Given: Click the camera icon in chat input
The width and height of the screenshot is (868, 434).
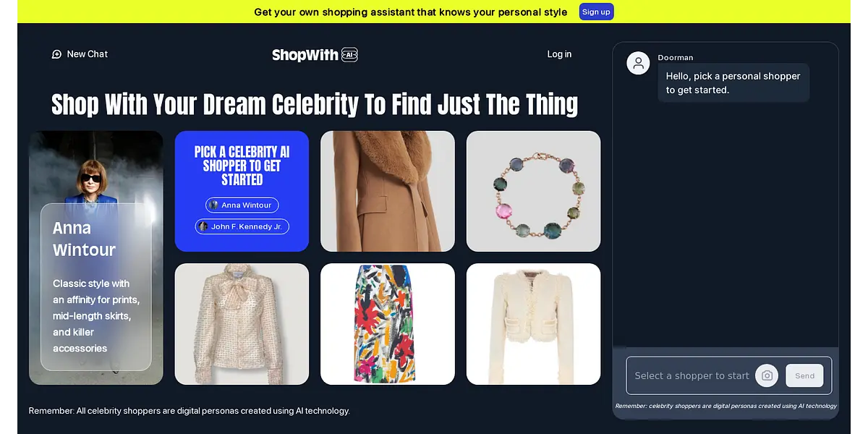Looking at the screenshot, I should click(x=767, y=375).
